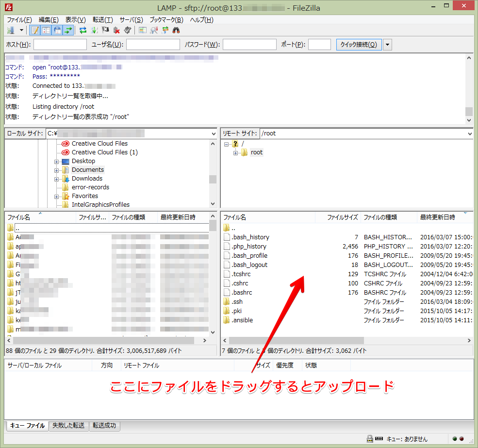This screenshot has height=448, width=478.
Task: Search for files on the server
Action: coord(175,30)
